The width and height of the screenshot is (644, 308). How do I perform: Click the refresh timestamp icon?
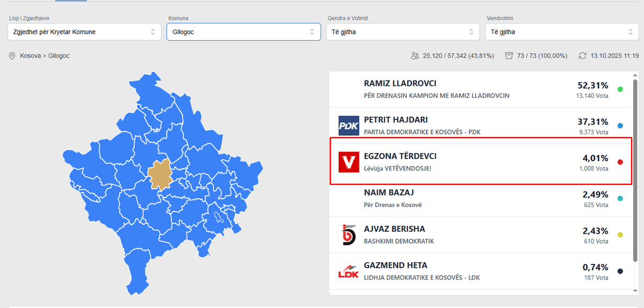582,56
